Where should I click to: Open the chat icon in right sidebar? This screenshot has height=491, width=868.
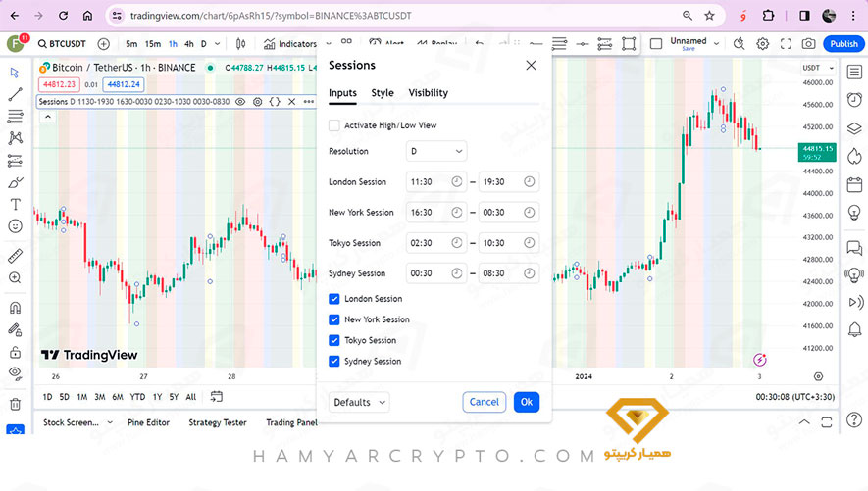pos(854,247)
